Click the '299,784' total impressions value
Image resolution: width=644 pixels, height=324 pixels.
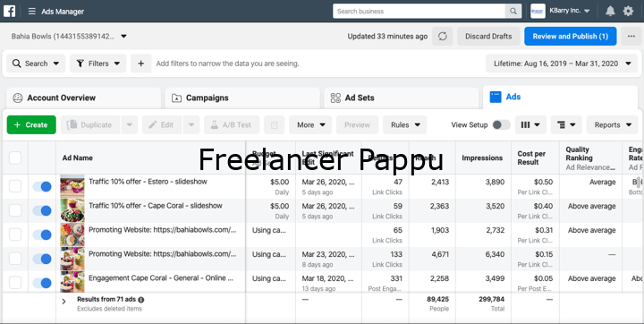[x=491, y=299]
